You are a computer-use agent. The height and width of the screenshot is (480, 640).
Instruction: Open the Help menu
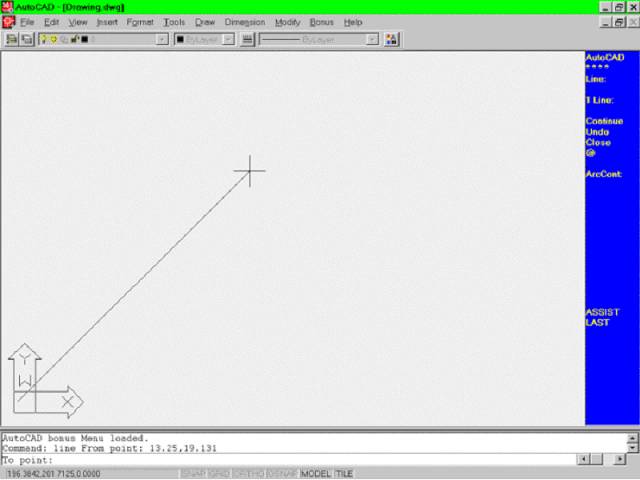(353, 22)
